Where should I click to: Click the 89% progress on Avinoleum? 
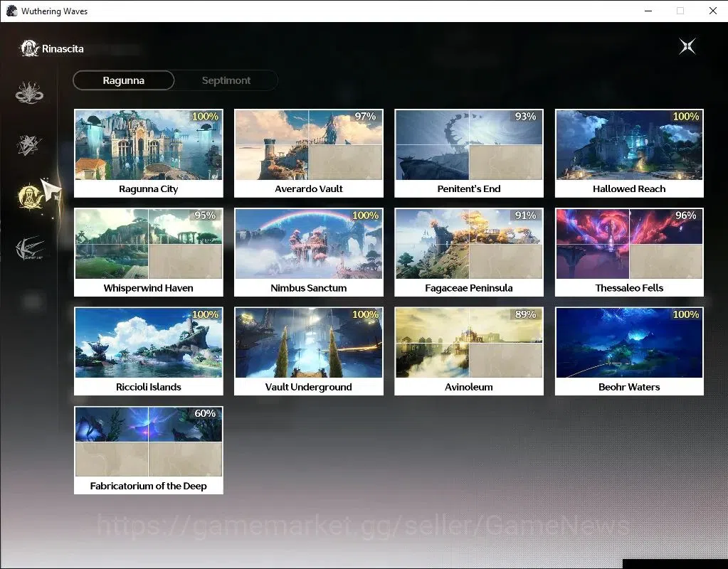525,314
